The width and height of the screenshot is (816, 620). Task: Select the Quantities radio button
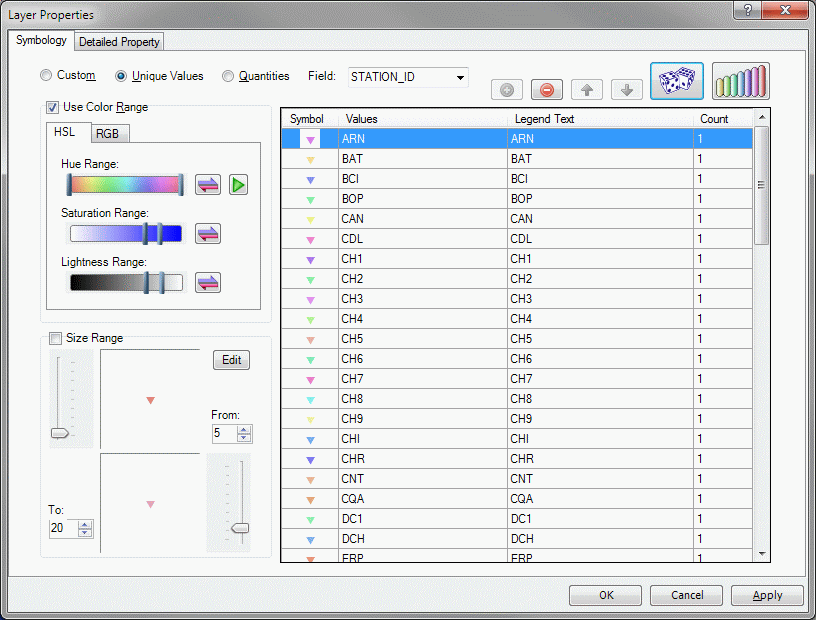(228, 76)
